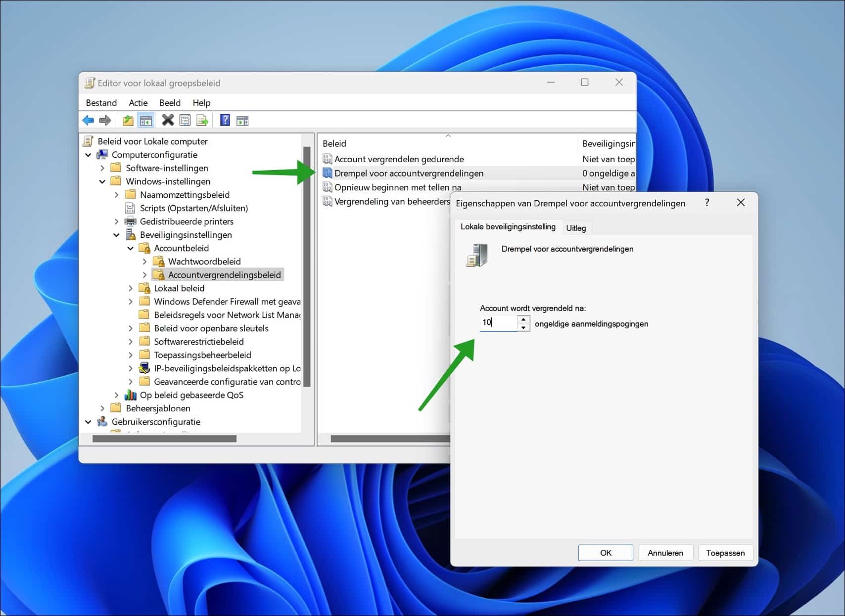
Task: Increase attempts with the up spinner arrow
Action: coord(523,319)
